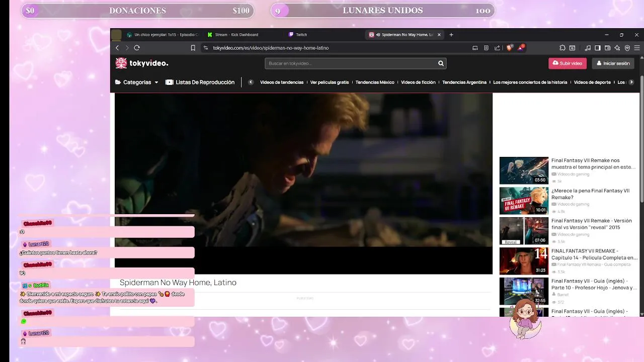Open the Brave Shields lion icon
The width and height of the screenshot is (644, 362).
point(509,48)
